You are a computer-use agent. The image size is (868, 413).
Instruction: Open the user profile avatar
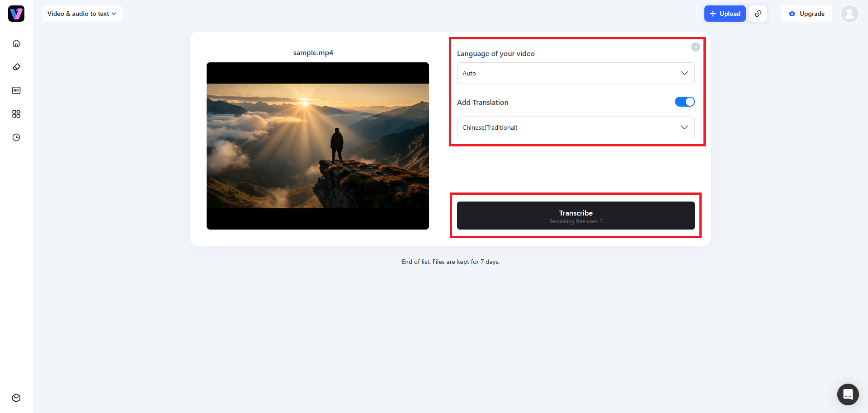click(x=849, y=14)
